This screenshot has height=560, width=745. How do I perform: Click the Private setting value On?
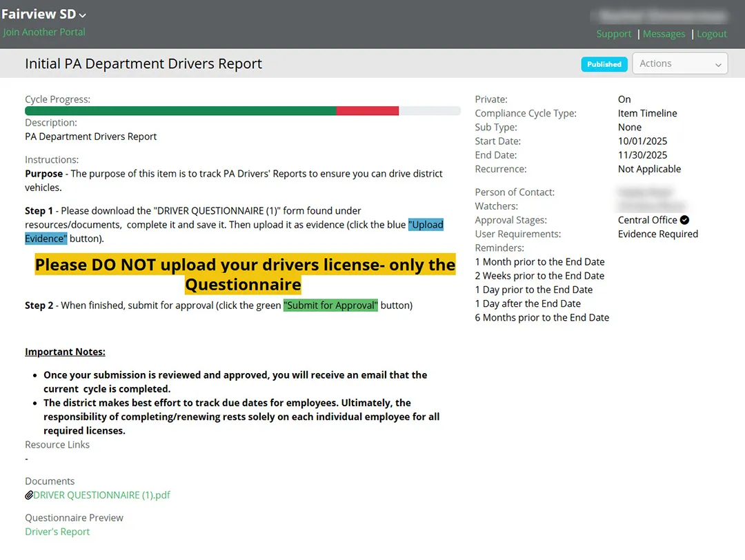pyautogui.click(x=624, y=99)
